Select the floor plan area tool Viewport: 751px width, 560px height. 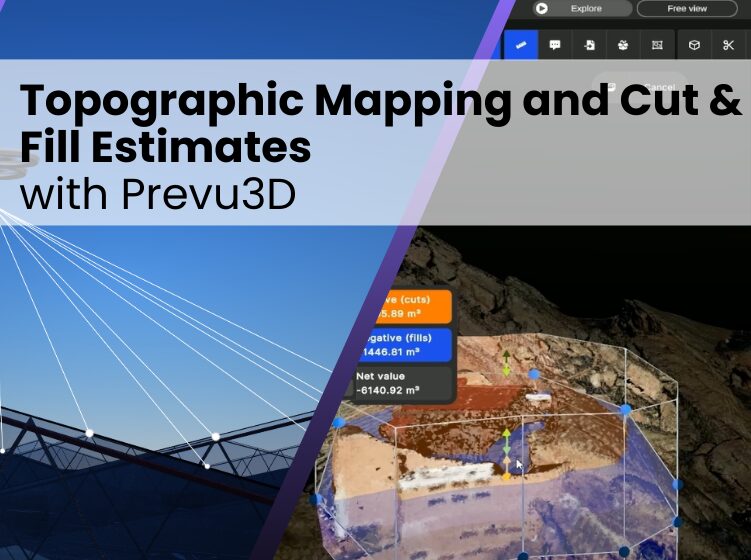pyautogui.click(x=657, y=45)
